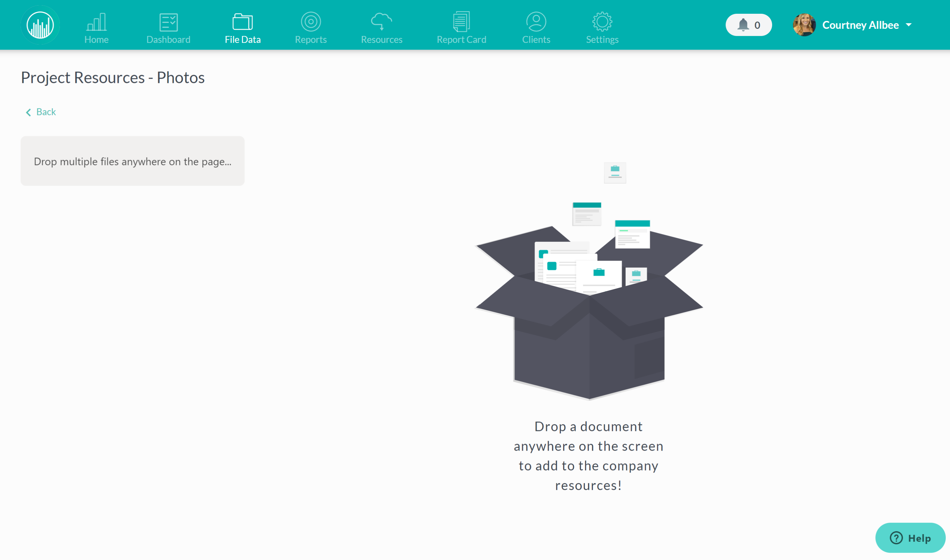The height and width of the screenshot is (560, 950).
Task: Click the notification bell icon
Action: click(x=743, y=25)
